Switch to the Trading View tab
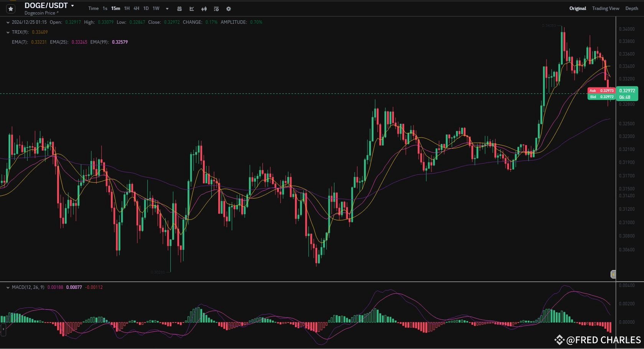Viewport: 644px width, 349px height. pyautogui.click(x=605, y=8)
